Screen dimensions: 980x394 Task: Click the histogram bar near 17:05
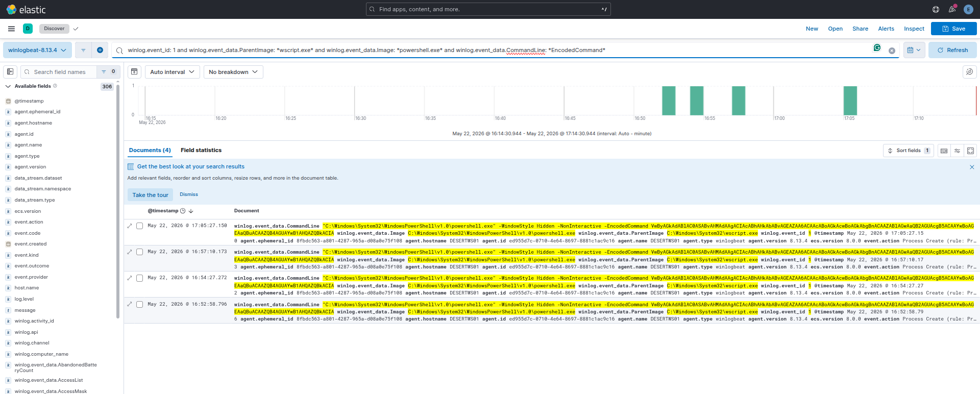tap(850, 101)
